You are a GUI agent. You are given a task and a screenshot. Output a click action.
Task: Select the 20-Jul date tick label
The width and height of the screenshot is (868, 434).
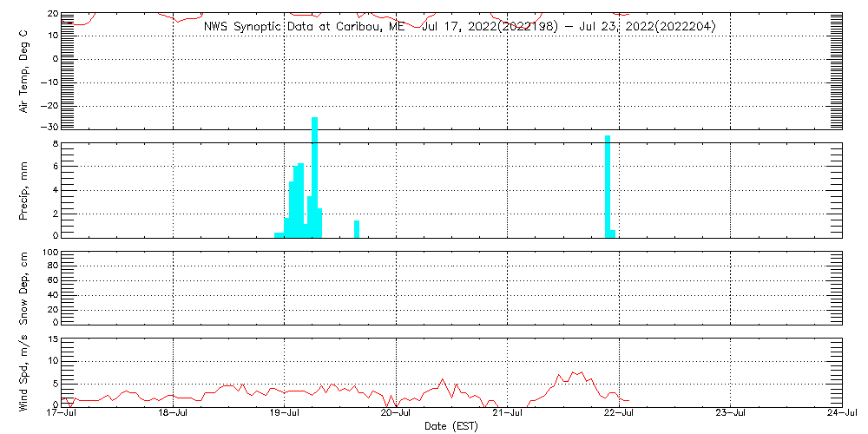pos(396,414)
